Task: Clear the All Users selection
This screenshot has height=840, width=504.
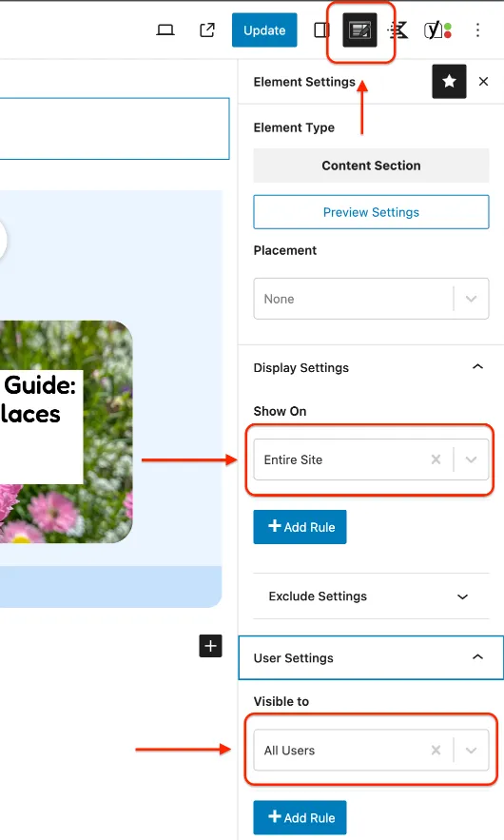Action: (436, 751)
